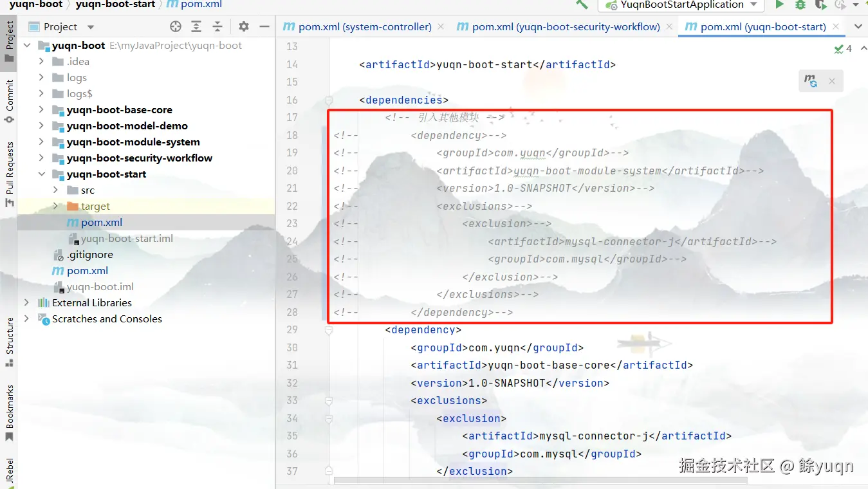Screen dimensions: 868x489
Task: Dismiss the Maven reload floating popup
Action: click(x=831, y=81)
